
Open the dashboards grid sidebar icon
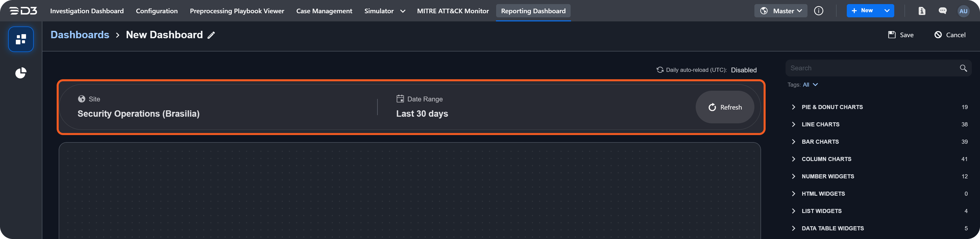click(x=21, y=39)
